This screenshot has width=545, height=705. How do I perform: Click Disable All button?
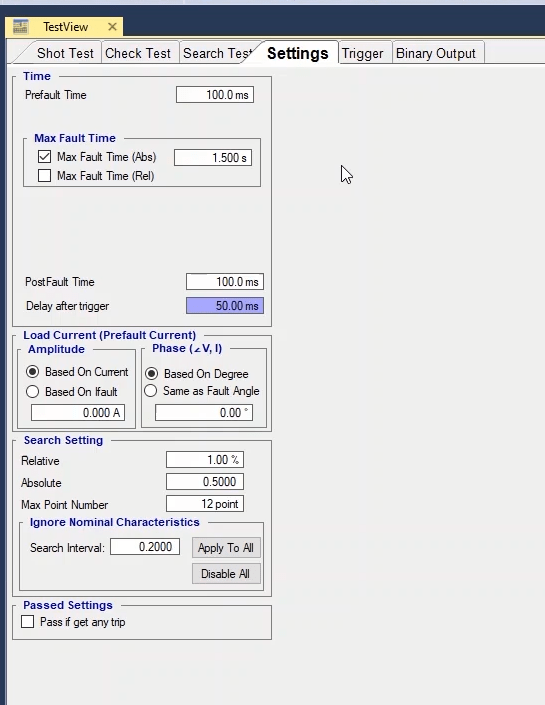click(226, 574)
